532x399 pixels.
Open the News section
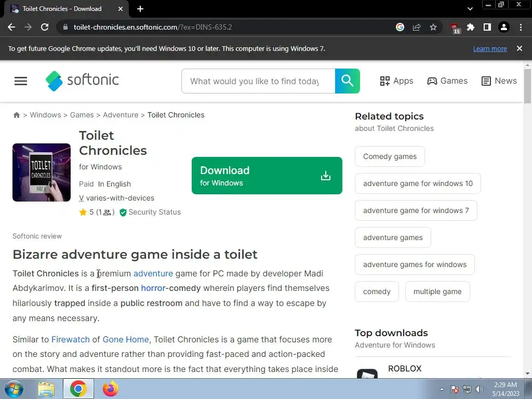[x=499, y=81]
